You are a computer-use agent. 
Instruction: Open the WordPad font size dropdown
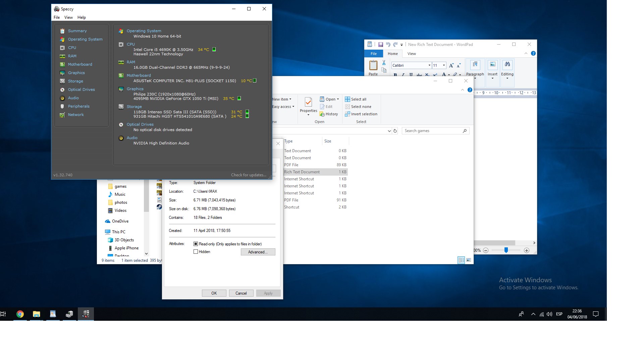tap(444, 65)
